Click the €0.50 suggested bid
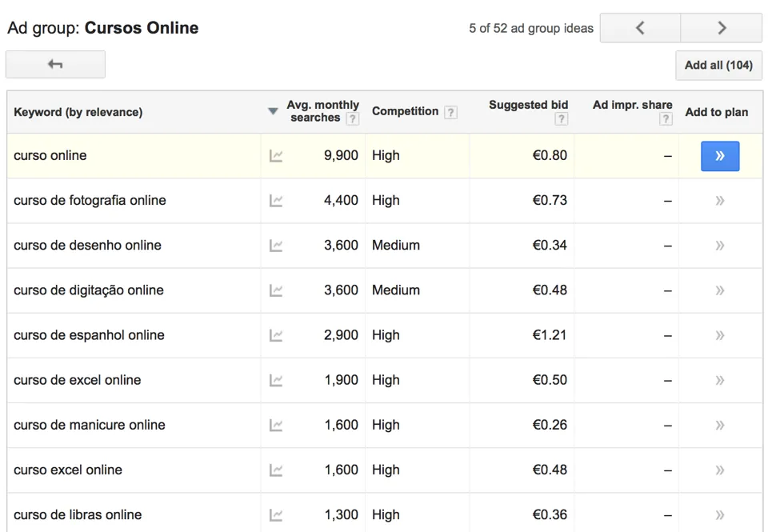Viewport: 768px width, 532px height. click(x=550, y=380)
